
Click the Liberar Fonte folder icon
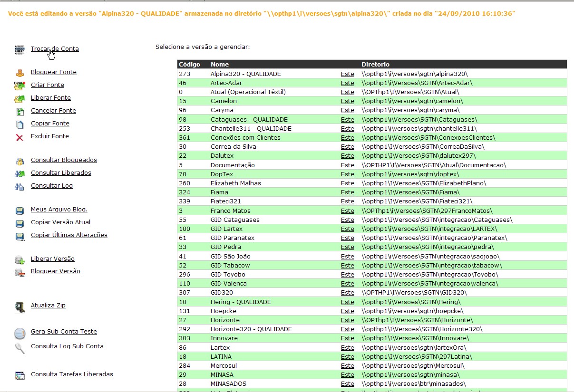(x=19, y=98)
